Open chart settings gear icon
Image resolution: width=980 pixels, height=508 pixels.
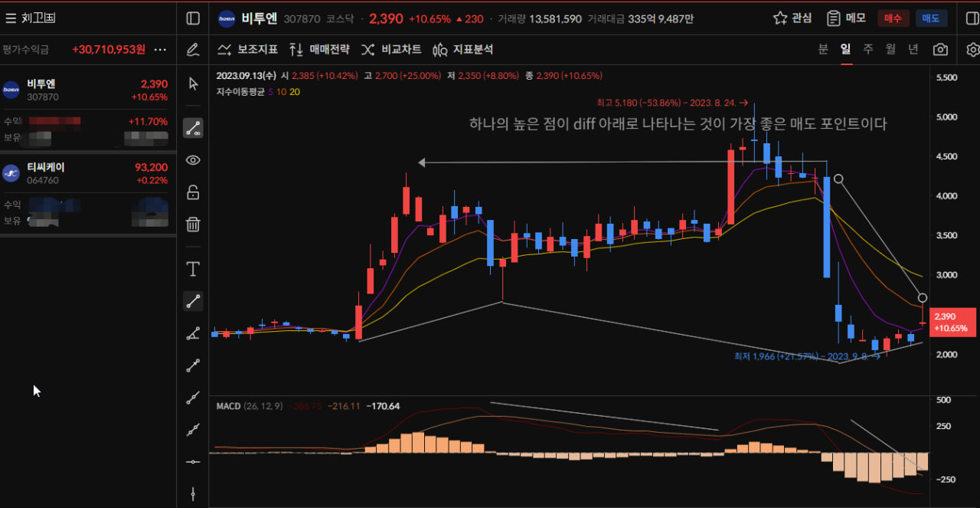(x=973, y=50)
